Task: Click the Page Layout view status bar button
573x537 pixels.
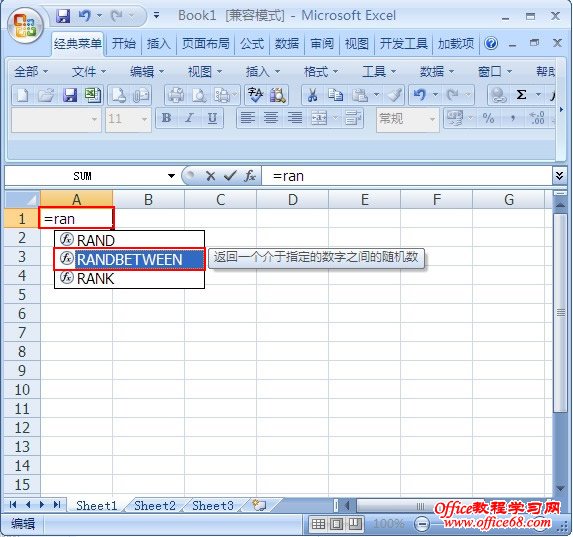Action: [x=337, y=525]
